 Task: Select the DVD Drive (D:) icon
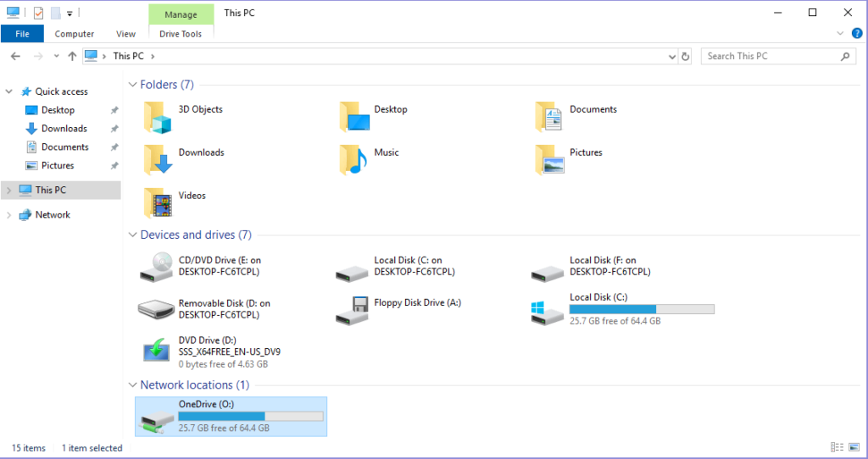(158, 351)
